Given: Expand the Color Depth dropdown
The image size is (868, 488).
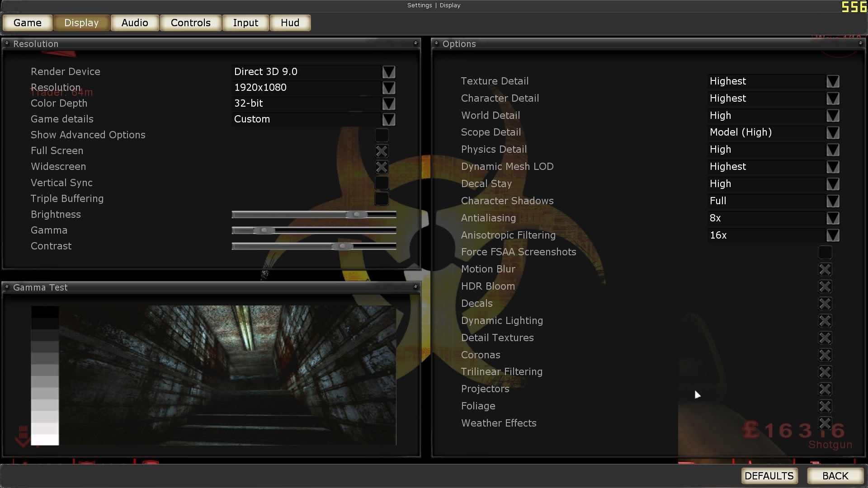Looking at the screenshot, I should 389,103.
